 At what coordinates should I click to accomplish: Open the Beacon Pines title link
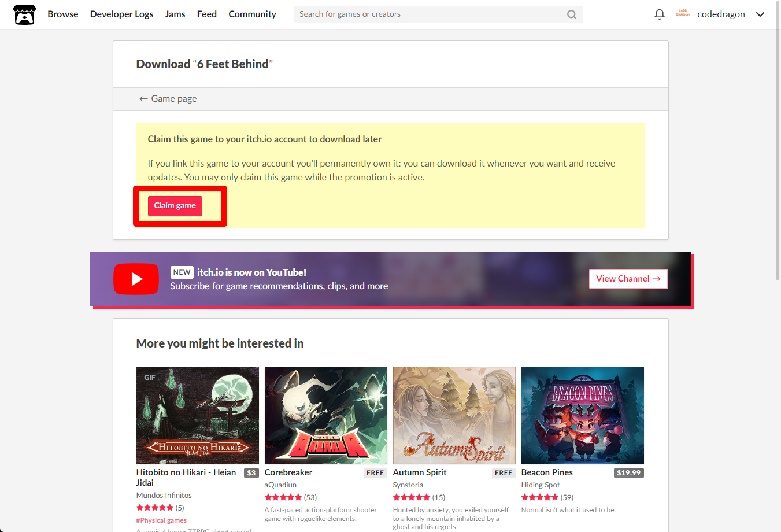(547, 472)
